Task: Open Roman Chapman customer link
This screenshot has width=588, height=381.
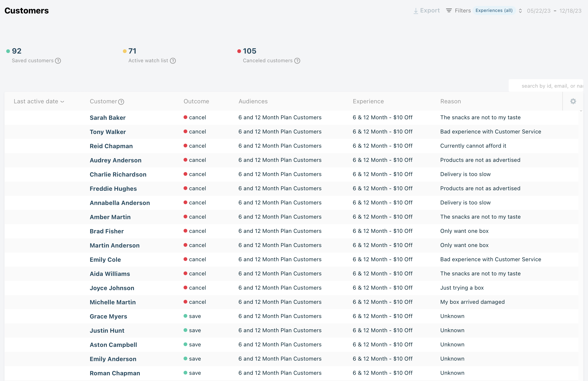Action: pos(115,373)
